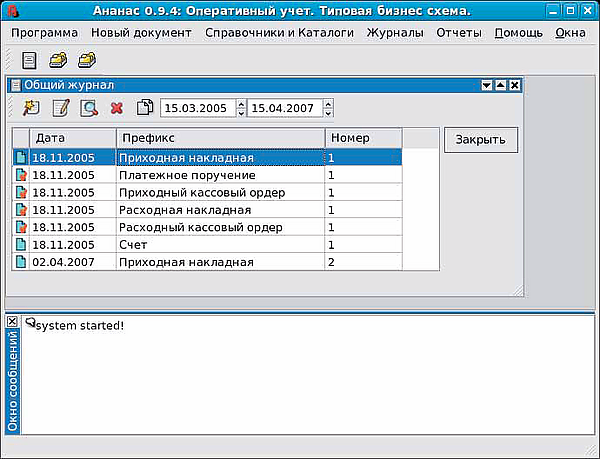Click the second yellow folders icon in main toolbar
This screenshot has height=459, width=600.
(87, 60)
